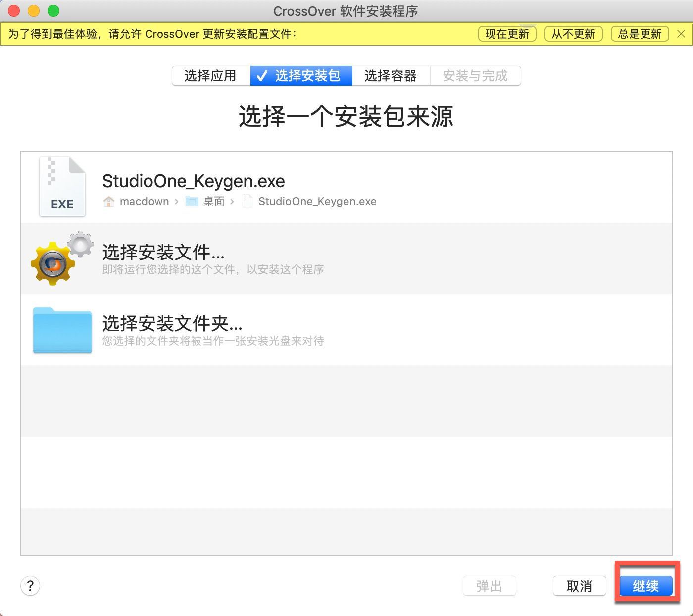Select the StudioOne_Keygen.exe source title
Image resolution: width=693 pixels, height=616 pixels.
194,181
